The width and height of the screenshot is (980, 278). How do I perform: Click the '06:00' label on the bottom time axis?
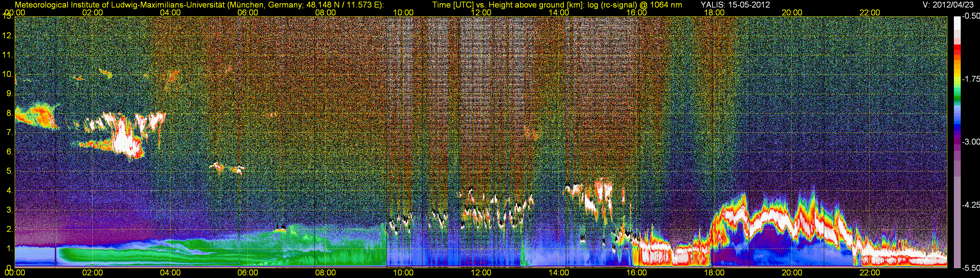click(x=248, y=273)
